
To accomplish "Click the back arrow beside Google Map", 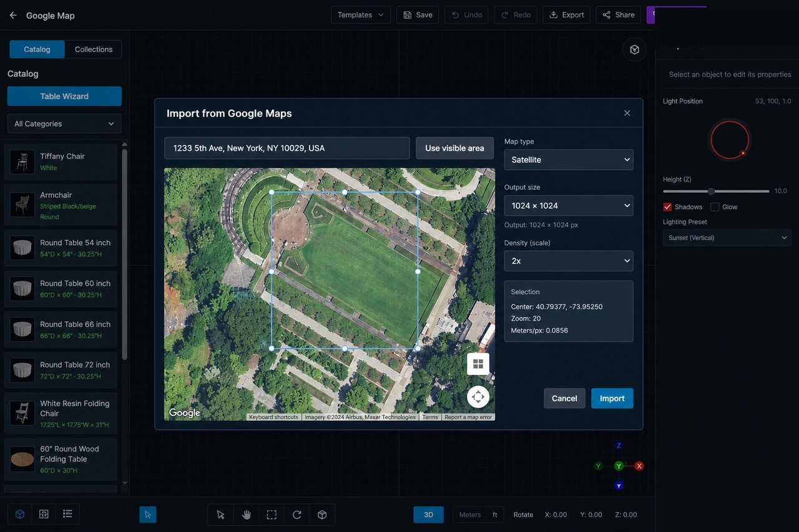I will tap(13, 15).
